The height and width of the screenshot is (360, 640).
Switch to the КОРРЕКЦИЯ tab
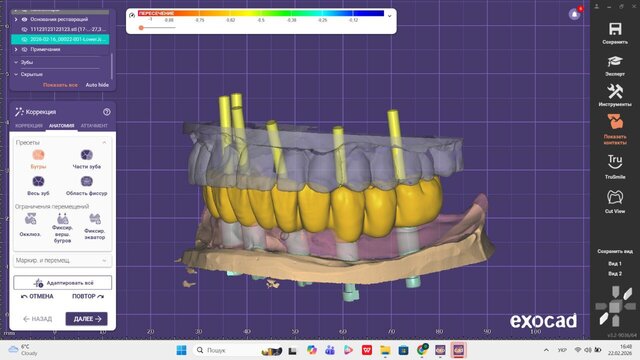pos(29,126)
